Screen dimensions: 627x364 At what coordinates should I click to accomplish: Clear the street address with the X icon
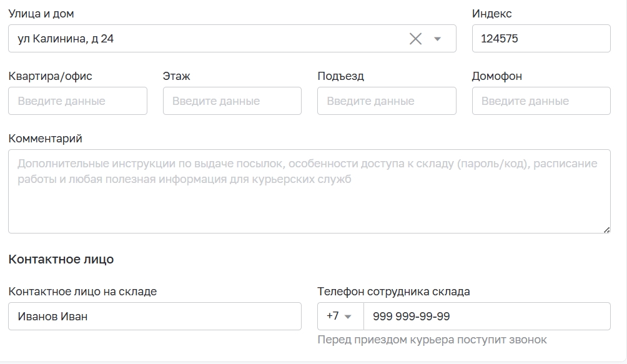(x=415, y=39)
